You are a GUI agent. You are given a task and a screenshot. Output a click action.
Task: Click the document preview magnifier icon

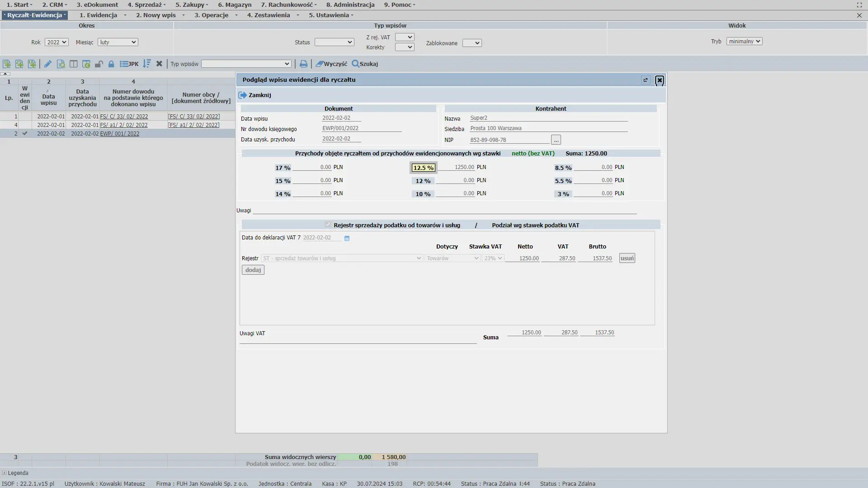61,64
